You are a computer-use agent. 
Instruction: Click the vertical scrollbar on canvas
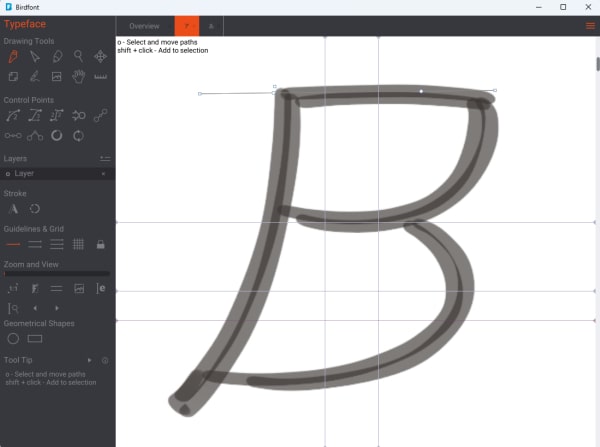597,64
